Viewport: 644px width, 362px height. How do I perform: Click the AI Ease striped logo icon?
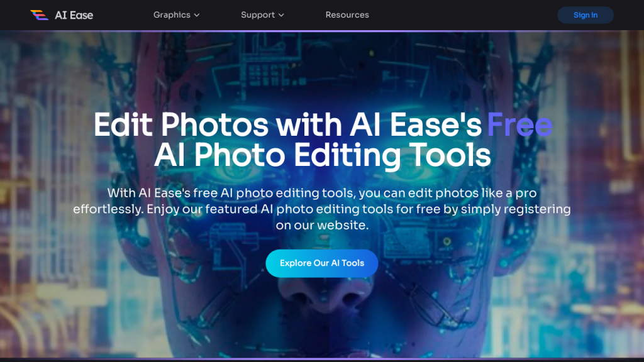(x=40, y=15)
